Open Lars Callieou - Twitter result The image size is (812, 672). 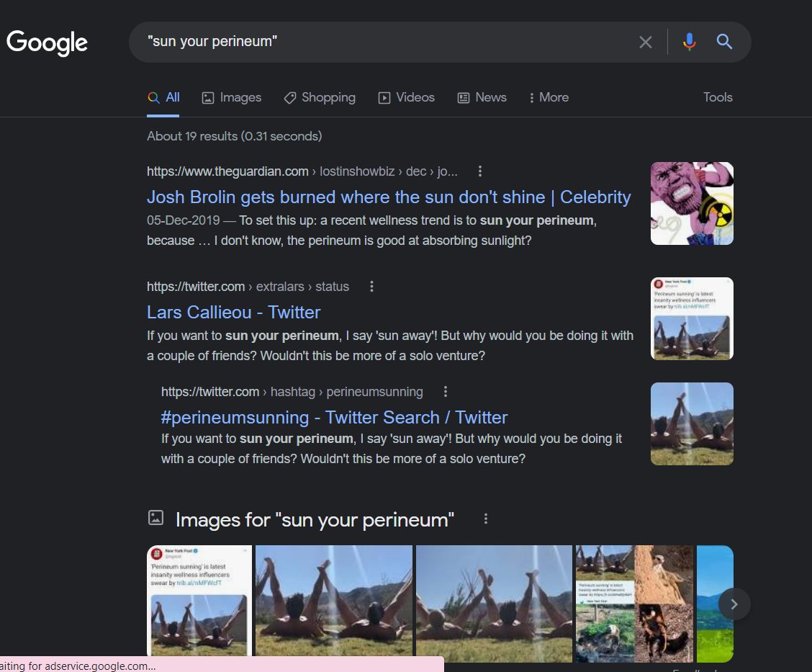point(233,313)
